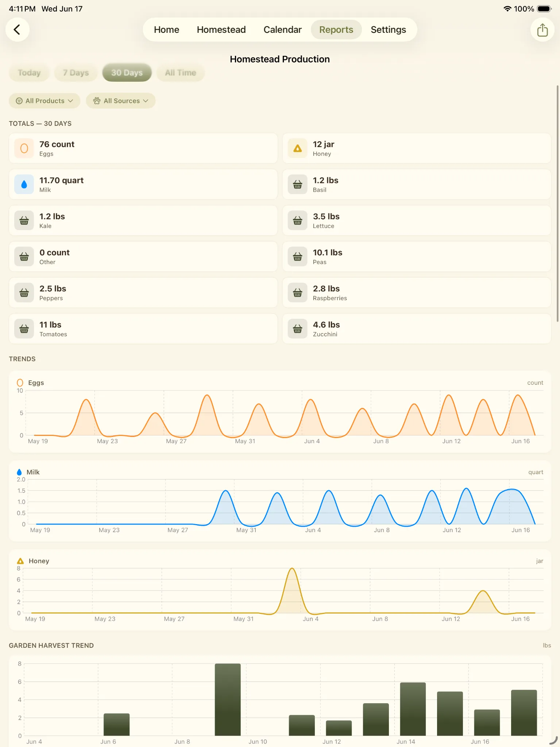Viewport: 560px width, 747px height.
Task: Open the 12 jar Honey card
Action: [x=417, y=148]
